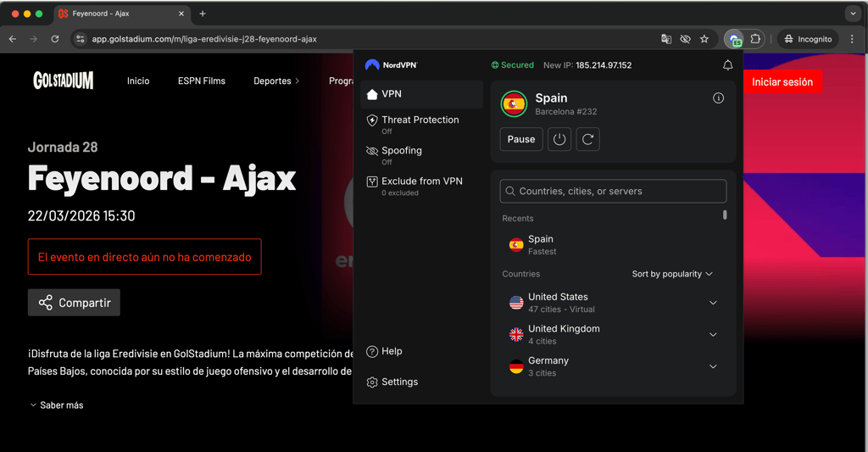Click the translate page icon in address bar
868x452 pixels.
pos(666,39)
